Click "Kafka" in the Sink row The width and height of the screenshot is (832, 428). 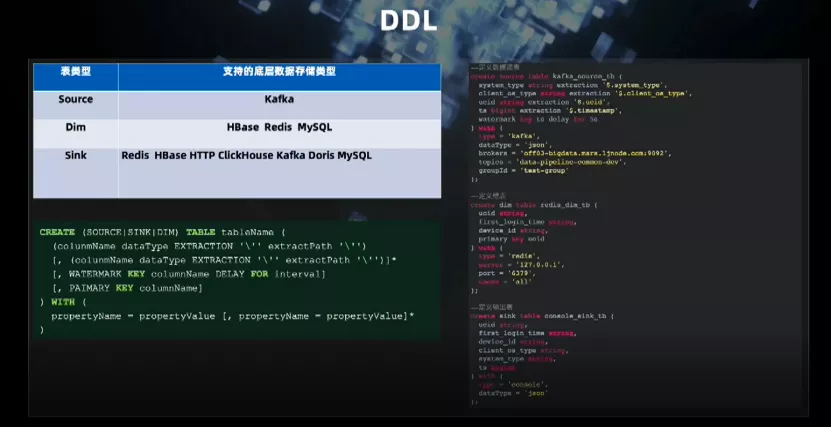tap(290, 155)
